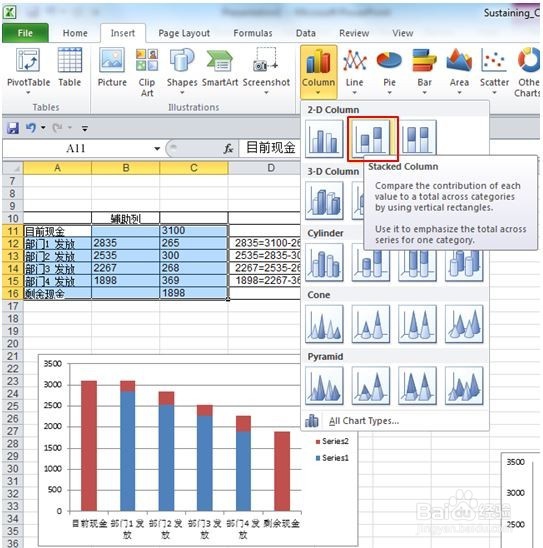Open the Pie chart menu
Viewport: 543px width, 548px height.
[389, 72]
